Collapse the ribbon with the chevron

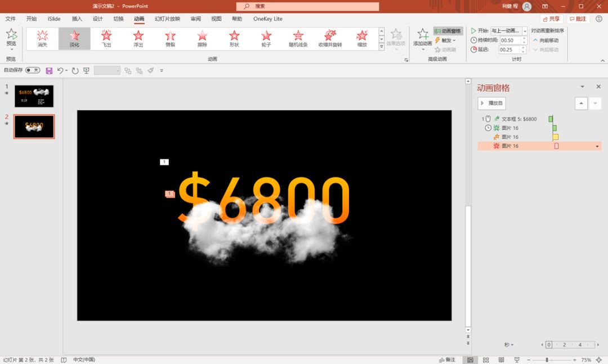tap(602, 60)
